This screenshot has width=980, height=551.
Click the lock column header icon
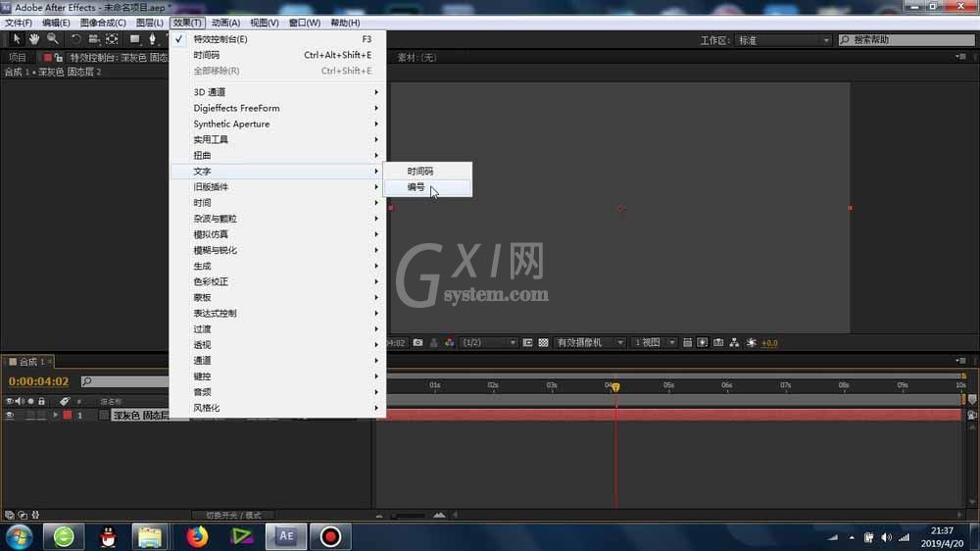click(41, 401)
